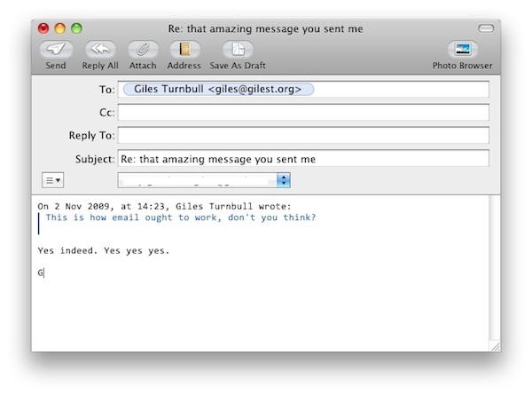Viewport: 532px width, 395px height.
Task: Click into the Cc field
Action: click(x=302, y=113)
